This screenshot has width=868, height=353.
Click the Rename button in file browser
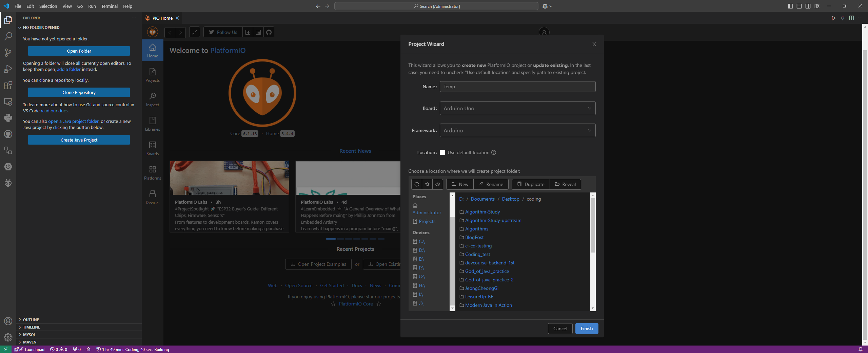point(491,184)
